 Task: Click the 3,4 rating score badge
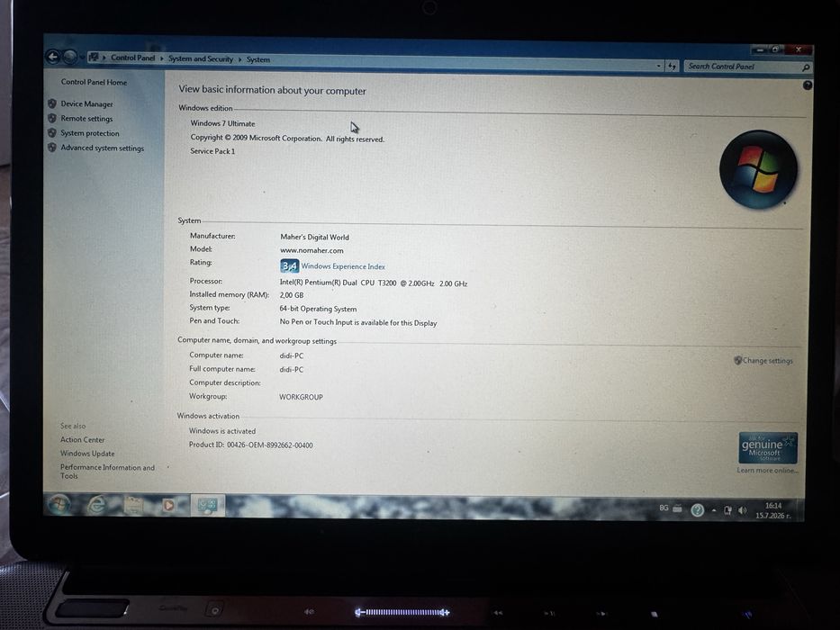[x=289, y=265]
